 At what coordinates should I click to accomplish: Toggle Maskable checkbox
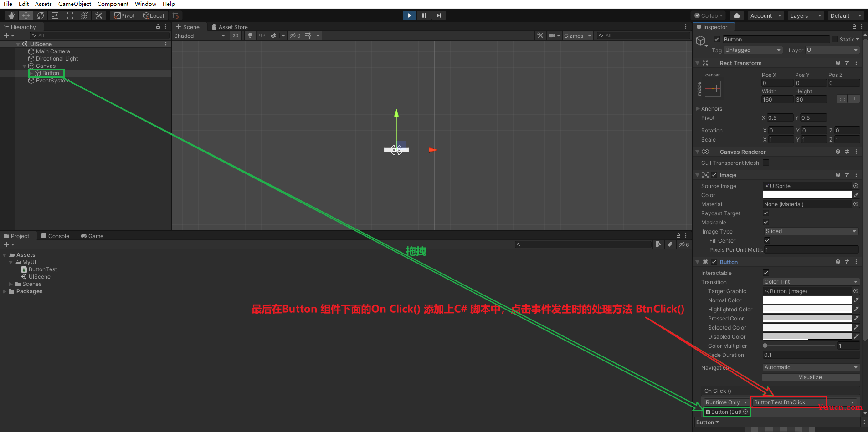click(x=766, y=222)
